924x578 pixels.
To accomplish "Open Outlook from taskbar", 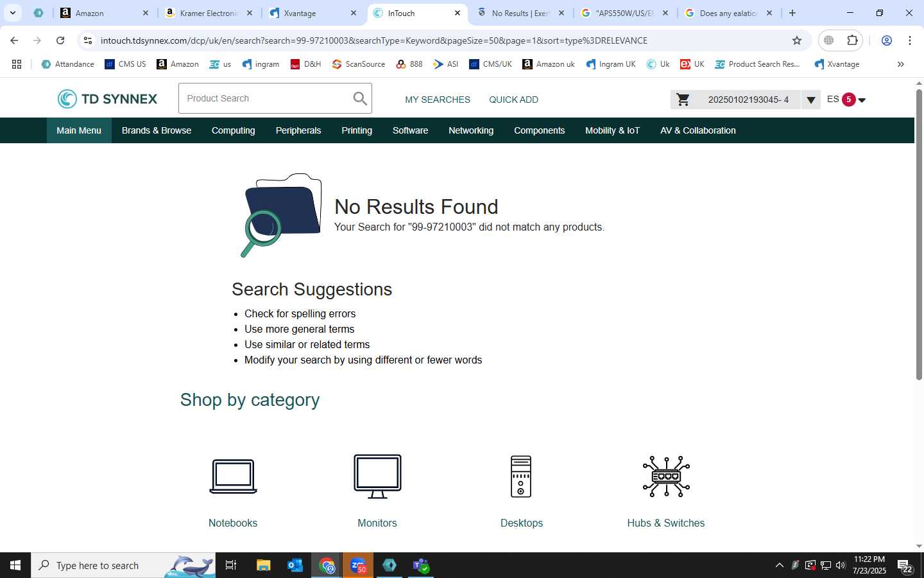I will (295, 565).
